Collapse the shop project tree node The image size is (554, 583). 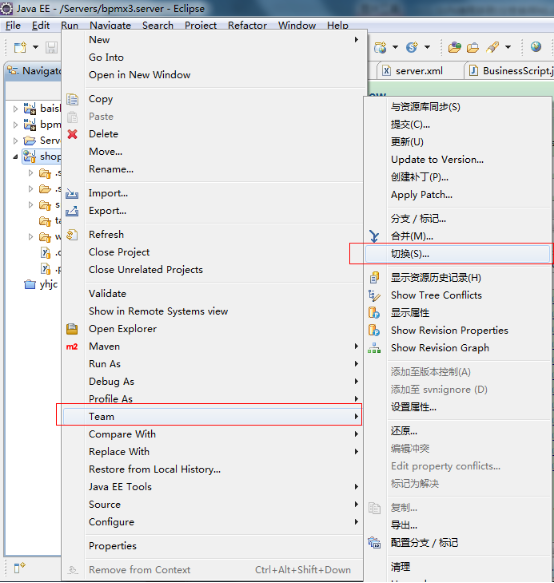click(15, 157)
